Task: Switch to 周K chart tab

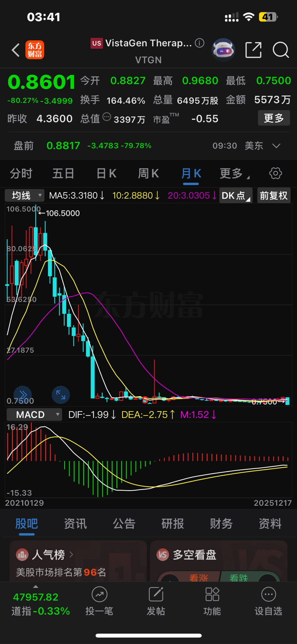Action: pyautogui.click(x=148, y=173)
